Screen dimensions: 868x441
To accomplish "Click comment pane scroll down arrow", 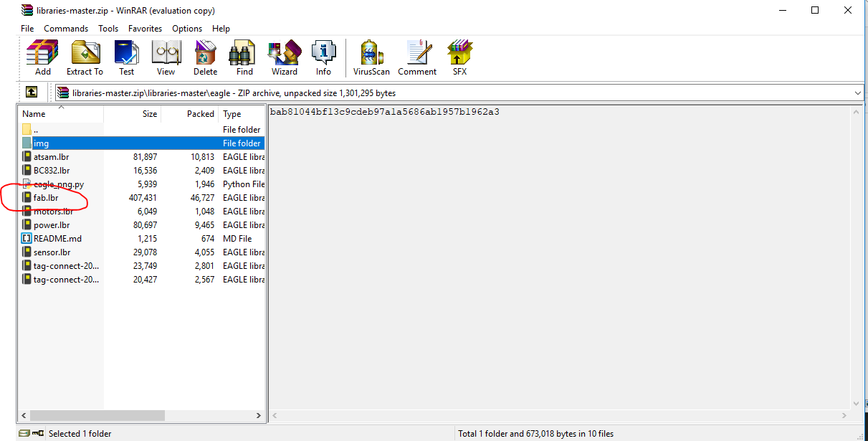I will point(854,404).
